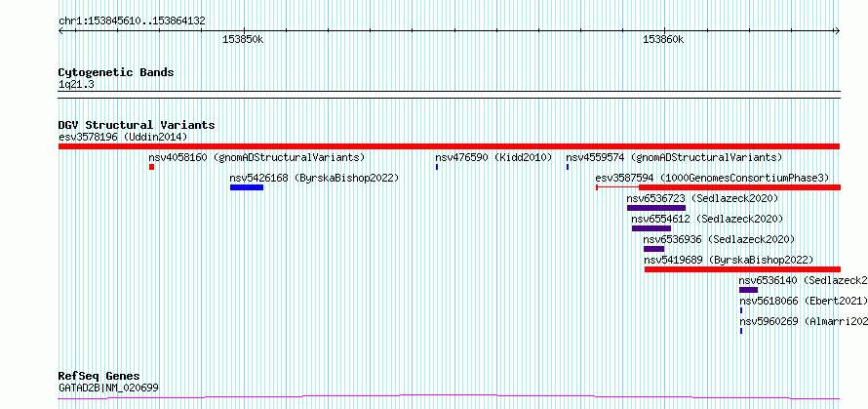Click the nsv5419689 (ByrskaBishop2022) label
868x409 pixels.
click(729, 260)
